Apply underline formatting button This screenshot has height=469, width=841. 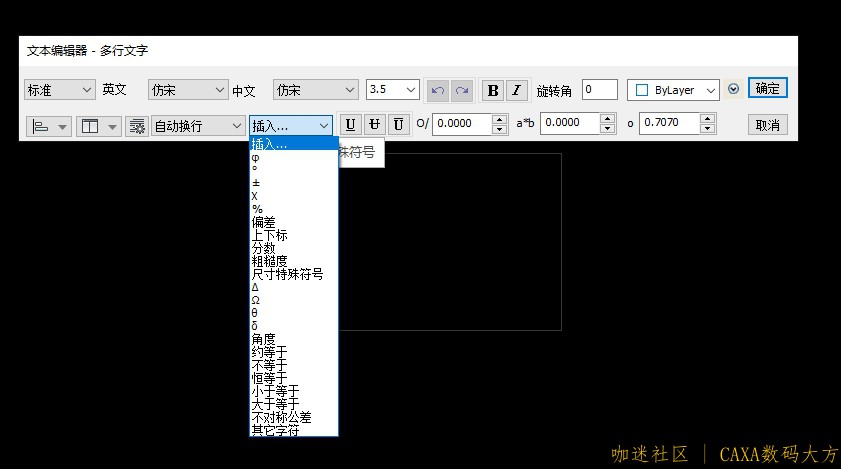pos(350,125)
